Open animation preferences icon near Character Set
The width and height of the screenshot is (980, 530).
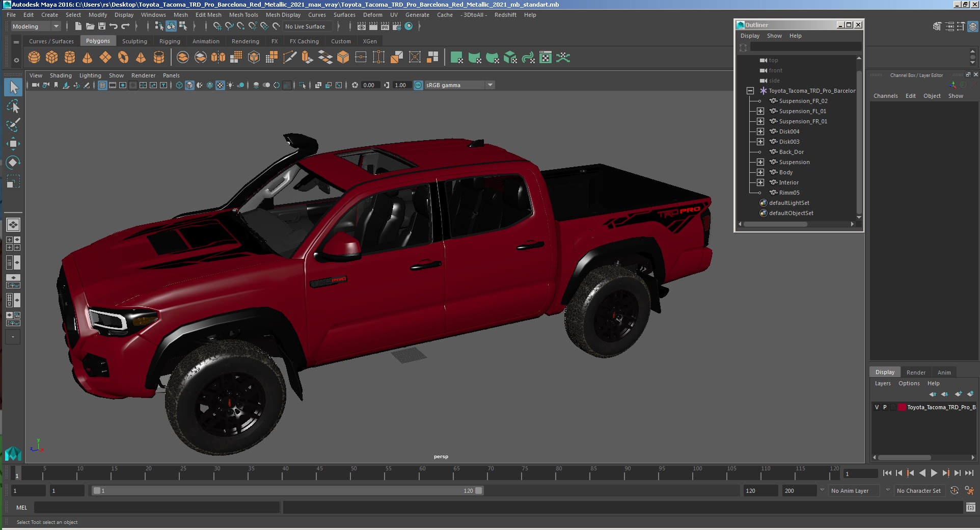969,491
